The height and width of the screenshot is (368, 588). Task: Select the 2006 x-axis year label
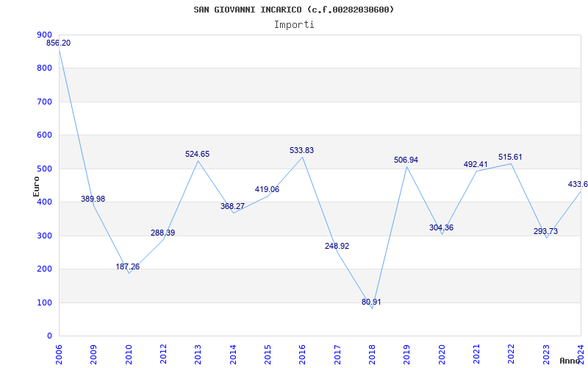click(x=59, y=353)
